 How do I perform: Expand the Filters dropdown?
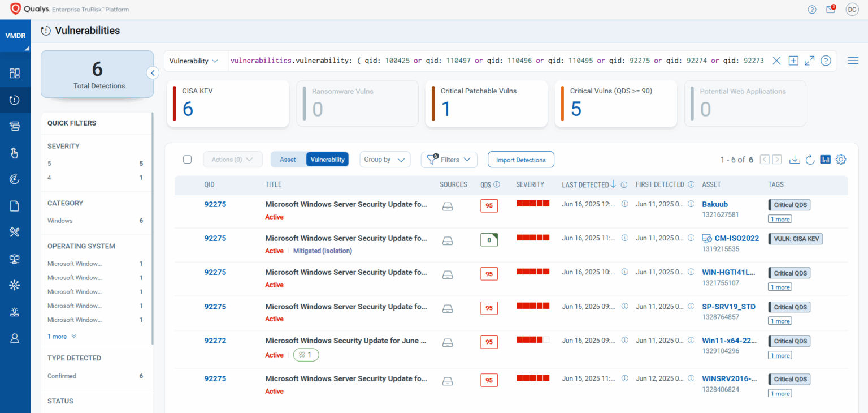pos(449,159)
